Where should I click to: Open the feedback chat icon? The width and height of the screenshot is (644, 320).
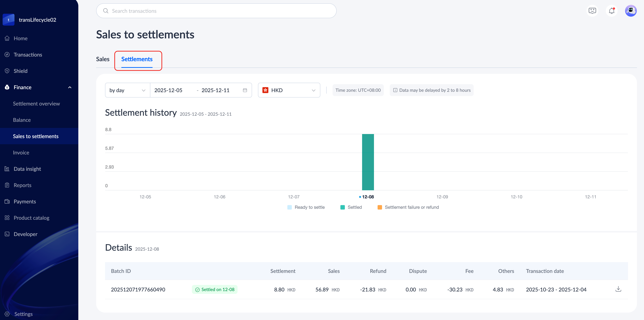(592, 11)
